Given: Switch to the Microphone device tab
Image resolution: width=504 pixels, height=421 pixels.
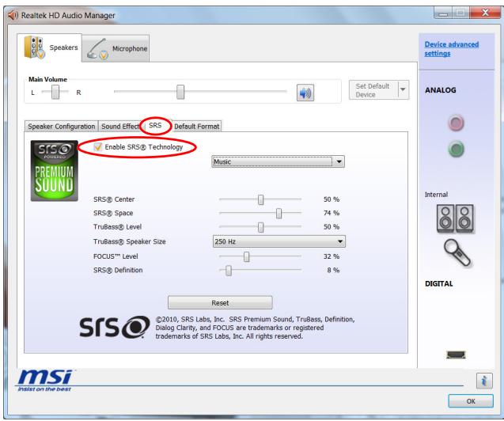Looking at the screenshot, I should click(x=116, y=48).
